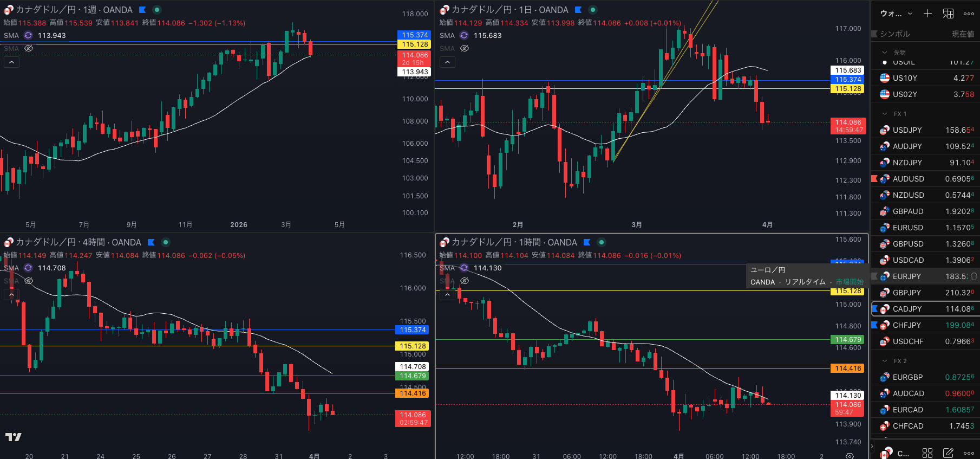Show the hidden SMA on the weekly chart
Screen dimensions: 980x459
coord(29,48)
